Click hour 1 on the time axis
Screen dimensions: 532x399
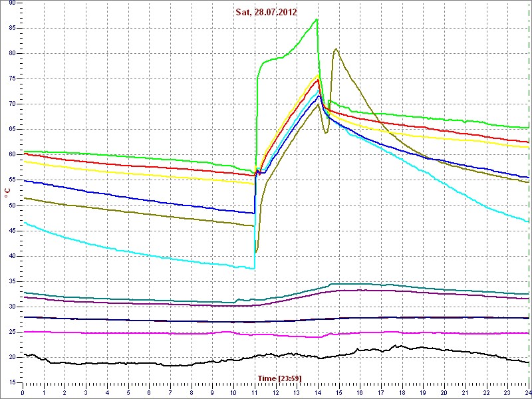coord(44,392)
